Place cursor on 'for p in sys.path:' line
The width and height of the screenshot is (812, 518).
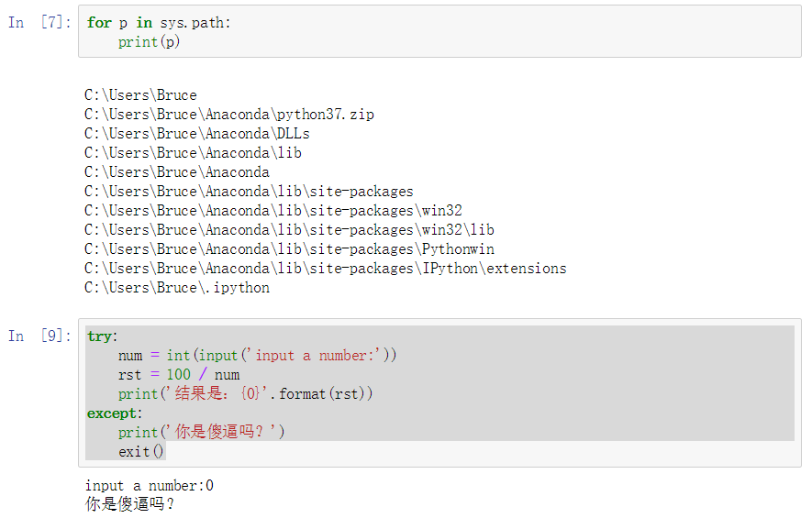click(159, 23)
